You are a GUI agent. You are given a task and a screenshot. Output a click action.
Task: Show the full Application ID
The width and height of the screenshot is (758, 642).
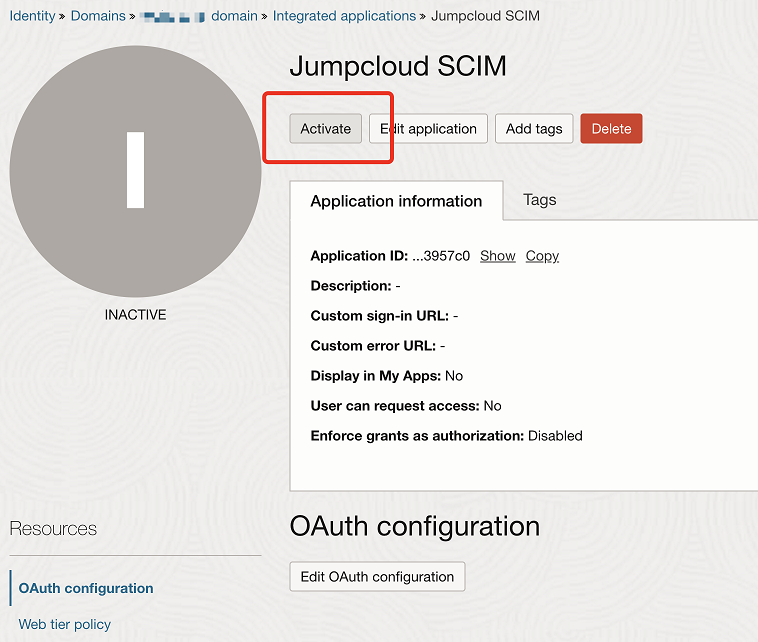point(497,256)
